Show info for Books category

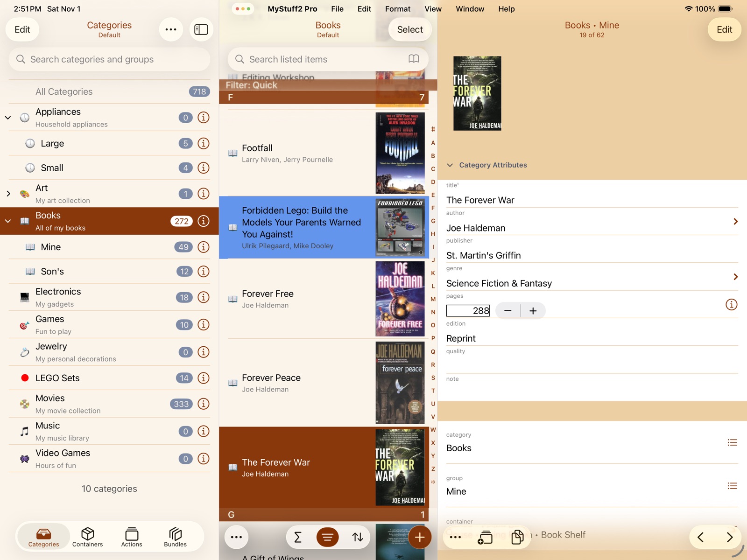(x=204, y=221)
